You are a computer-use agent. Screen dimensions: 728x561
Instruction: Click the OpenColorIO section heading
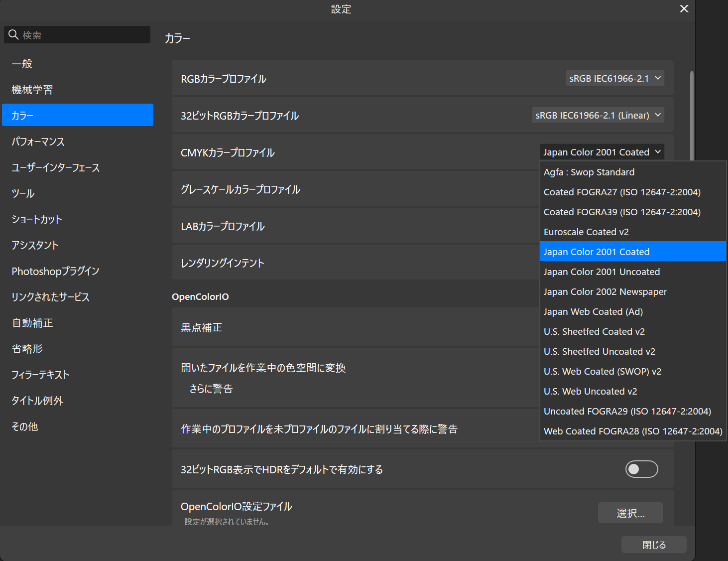[200, 296]
